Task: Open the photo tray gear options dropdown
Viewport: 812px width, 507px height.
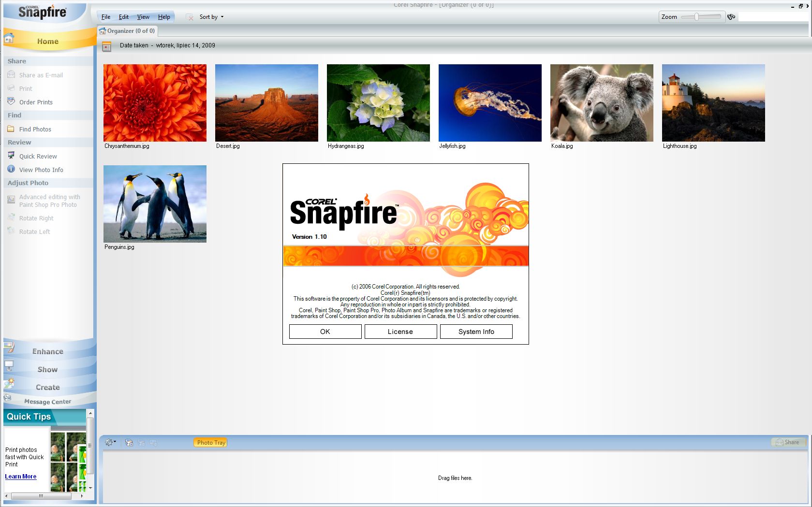Action: [x=111, y=442]
